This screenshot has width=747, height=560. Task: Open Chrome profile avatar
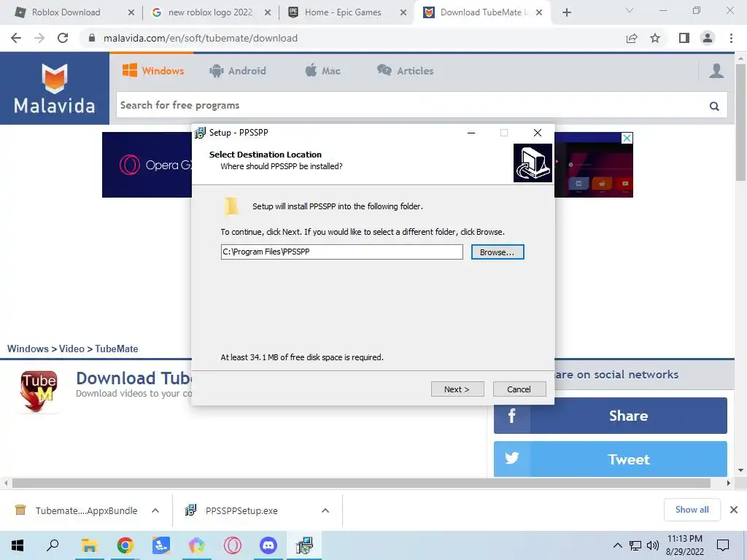click(708, 38)
